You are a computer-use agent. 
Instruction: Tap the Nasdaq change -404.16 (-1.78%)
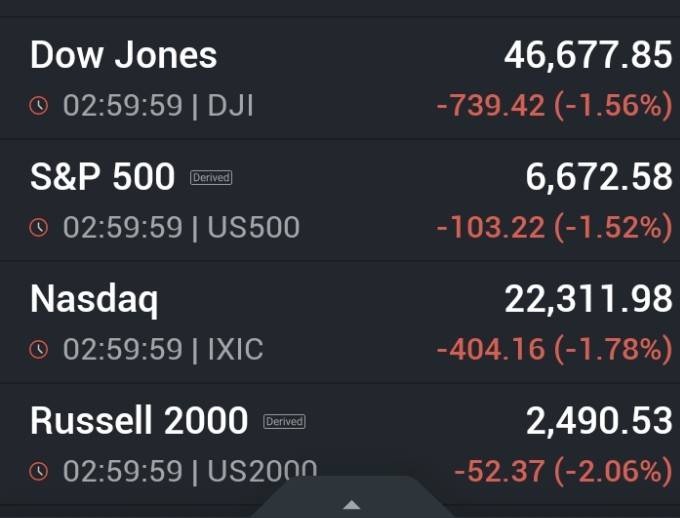click(555, 350)
